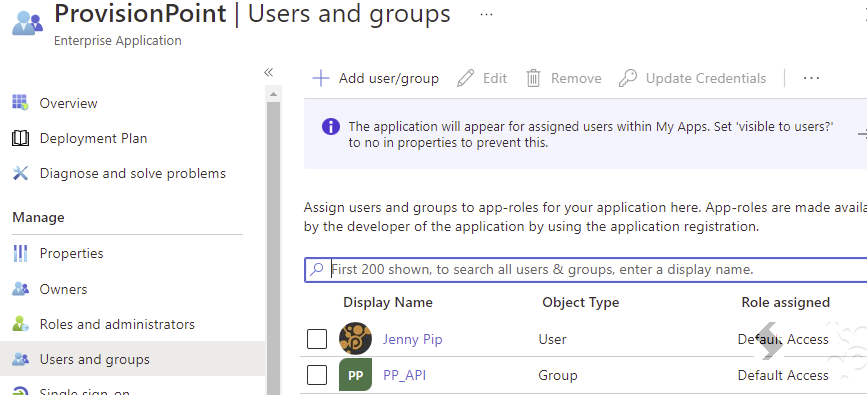Open Diagnose and solve problems
The height and width of the screenshot is (395, 867).
[x=133, y=173]
